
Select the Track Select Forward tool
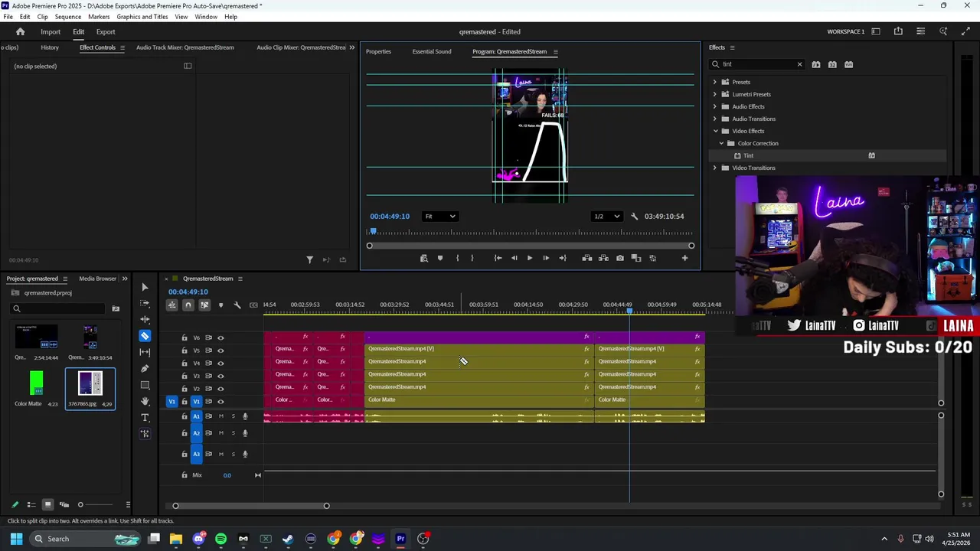(x=145, y=303)
